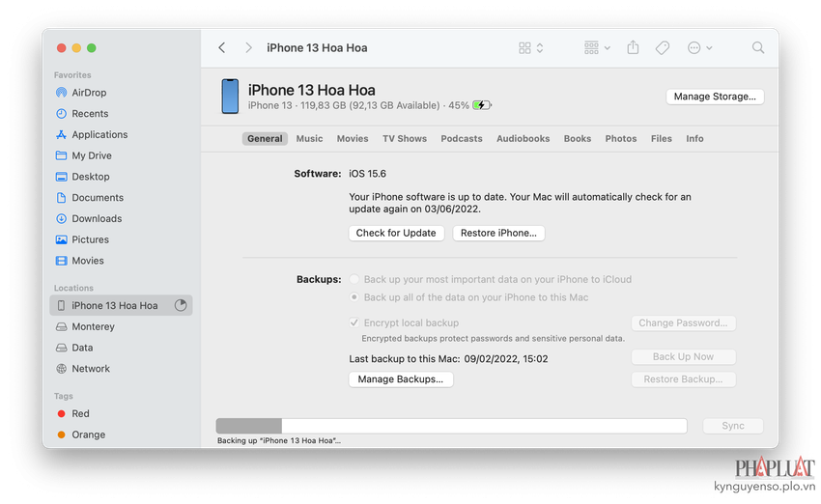Open the More actions ellipsis menu
The image size is (821, 504).
coord(699,48)
